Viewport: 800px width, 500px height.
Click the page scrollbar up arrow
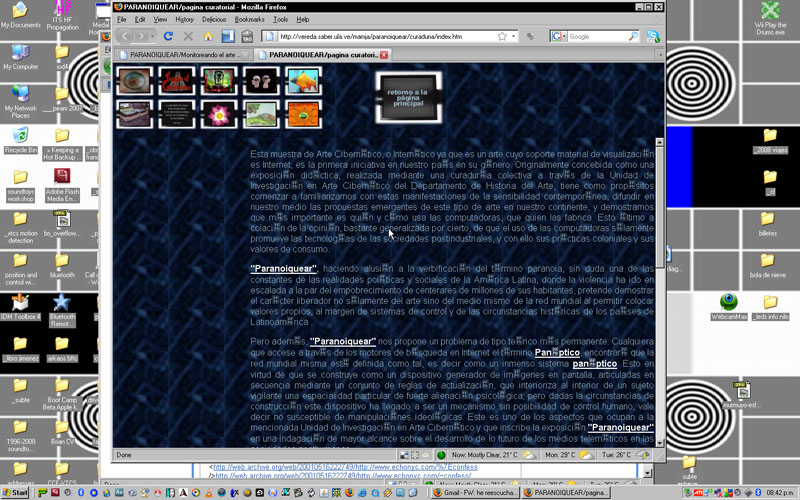(660, 142)
